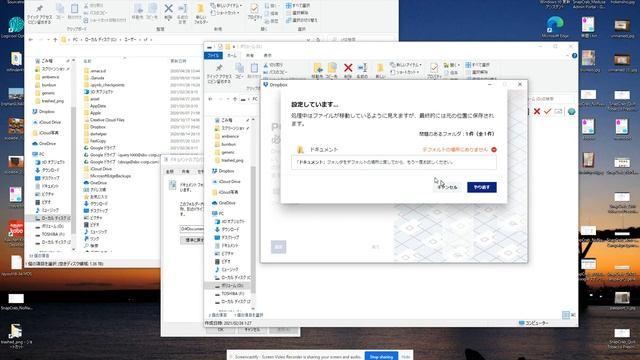Click the red X Delete icon in front Explorer ribbon
This screenshot has width=640, height=360.
[348, 68]
